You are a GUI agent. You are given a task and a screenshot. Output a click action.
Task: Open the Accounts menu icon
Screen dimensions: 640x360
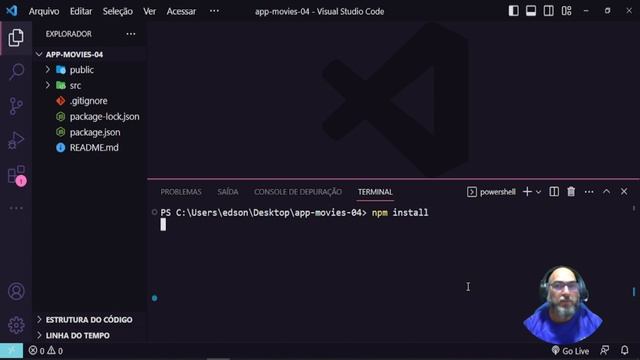(x=16, y=291)
